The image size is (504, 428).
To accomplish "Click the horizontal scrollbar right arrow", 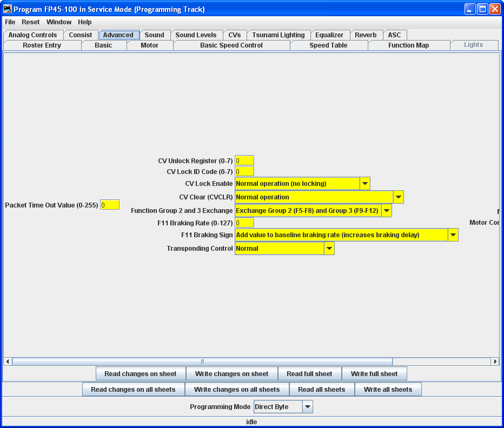I will point(495,362).
